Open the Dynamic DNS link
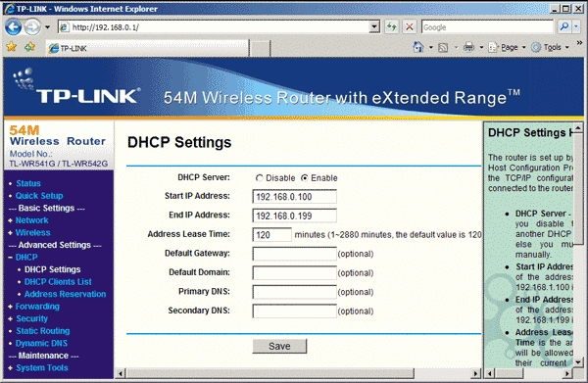 pos(41,343)
